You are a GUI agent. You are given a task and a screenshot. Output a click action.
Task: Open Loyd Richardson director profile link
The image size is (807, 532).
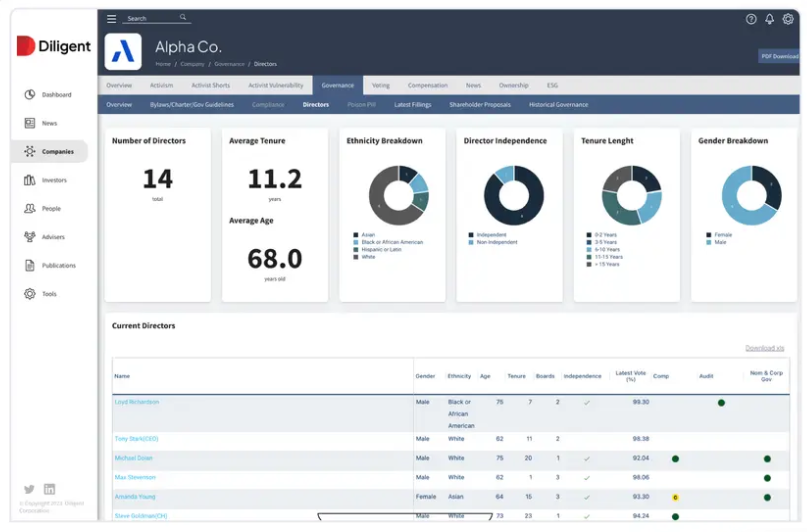pyautogui.click(x=136, y=402)
